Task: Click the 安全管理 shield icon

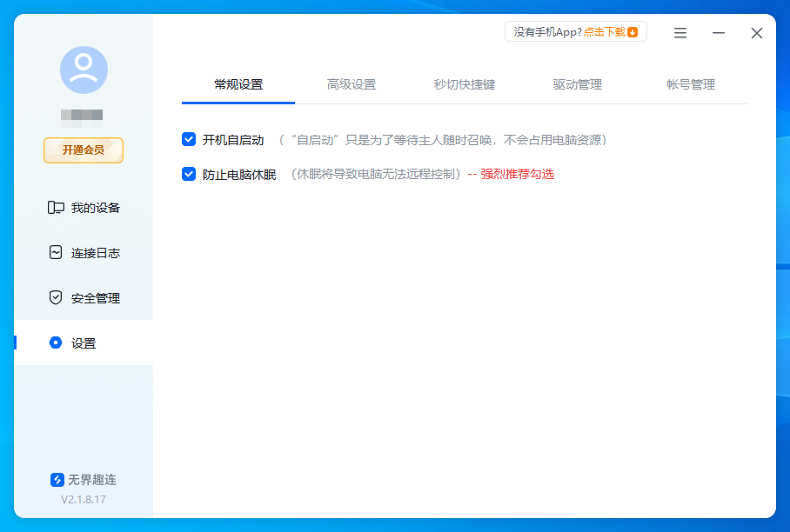Action: click(x=54, y=297)
